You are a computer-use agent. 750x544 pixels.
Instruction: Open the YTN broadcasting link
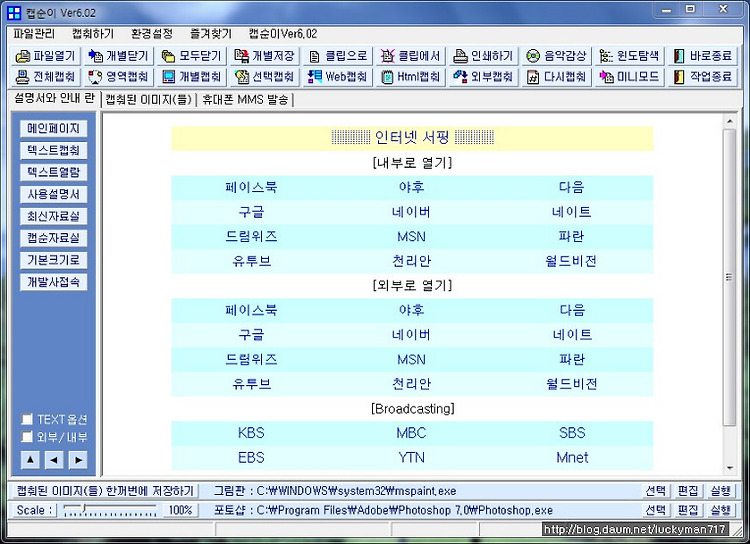[411, 458]
